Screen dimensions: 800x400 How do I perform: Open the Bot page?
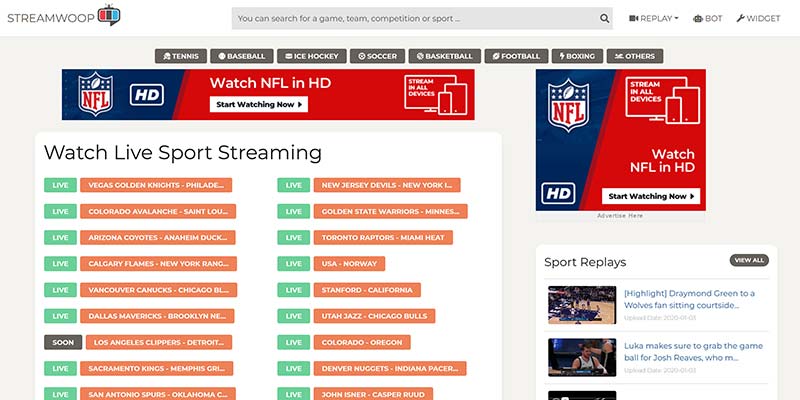tap(707, 18)
